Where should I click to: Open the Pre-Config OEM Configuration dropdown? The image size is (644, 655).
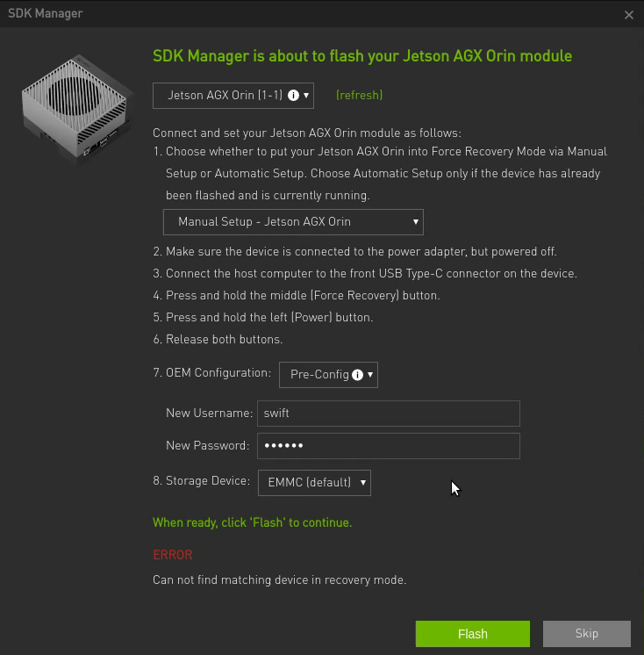click(328, 375)
